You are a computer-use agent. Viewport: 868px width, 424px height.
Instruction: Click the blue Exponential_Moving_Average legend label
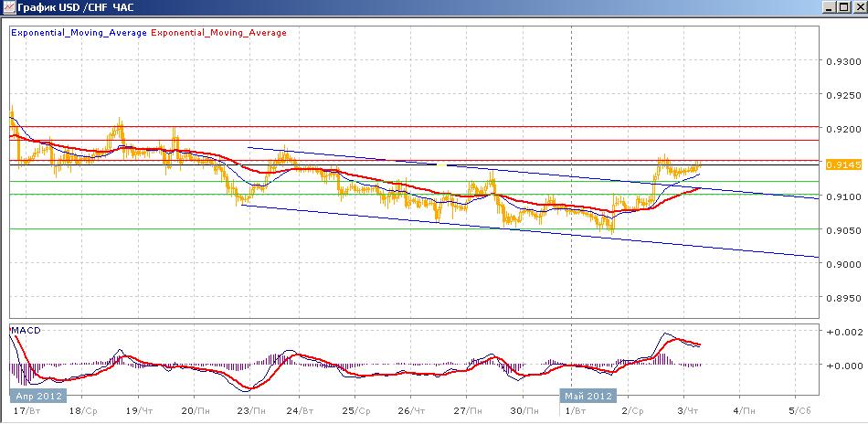point(79,33)
